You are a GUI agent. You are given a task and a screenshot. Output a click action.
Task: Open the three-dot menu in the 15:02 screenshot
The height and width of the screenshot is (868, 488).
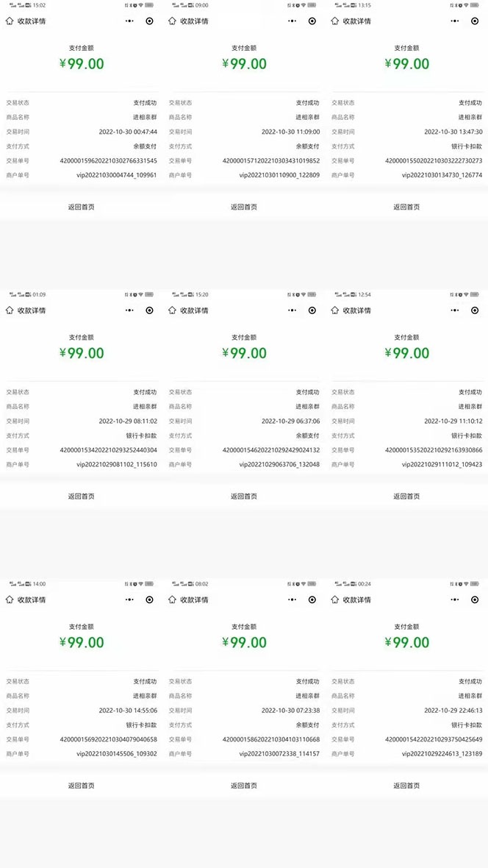click(130, 21)
